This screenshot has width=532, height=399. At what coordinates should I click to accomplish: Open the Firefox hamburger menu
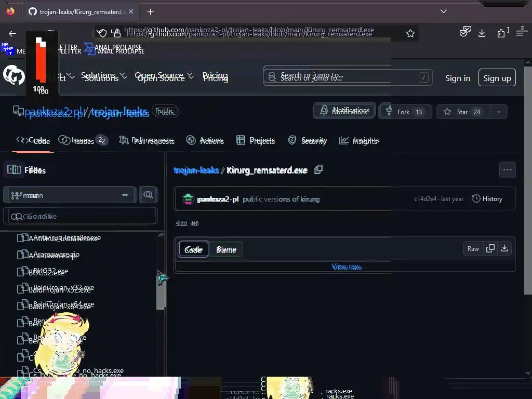click(x=521, y=32)
